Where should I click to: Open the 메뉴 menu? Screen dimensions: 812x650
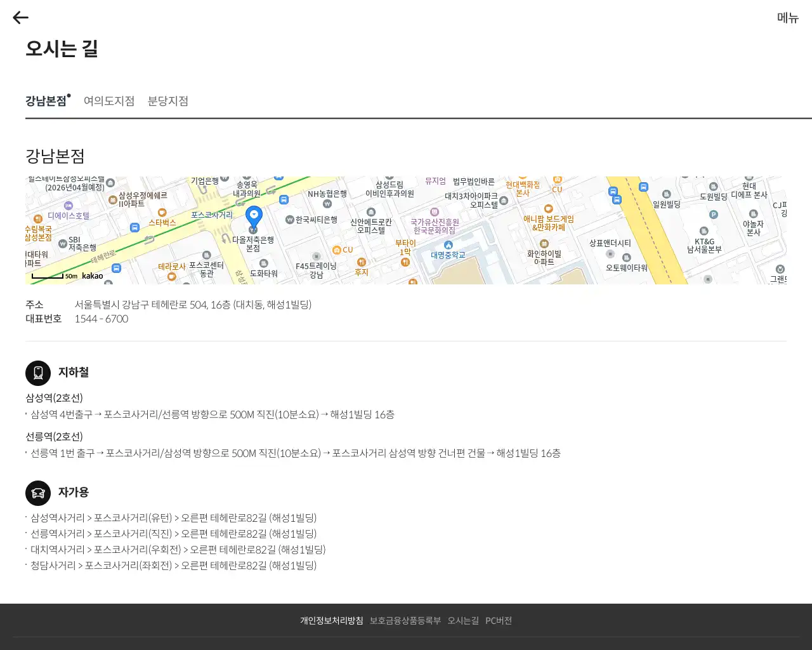click(x=788, y=18)
